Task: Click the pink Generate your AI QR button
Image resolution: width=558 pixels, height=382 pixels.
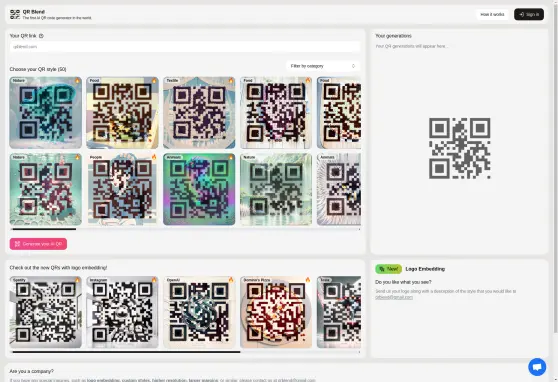Action: 38,244
